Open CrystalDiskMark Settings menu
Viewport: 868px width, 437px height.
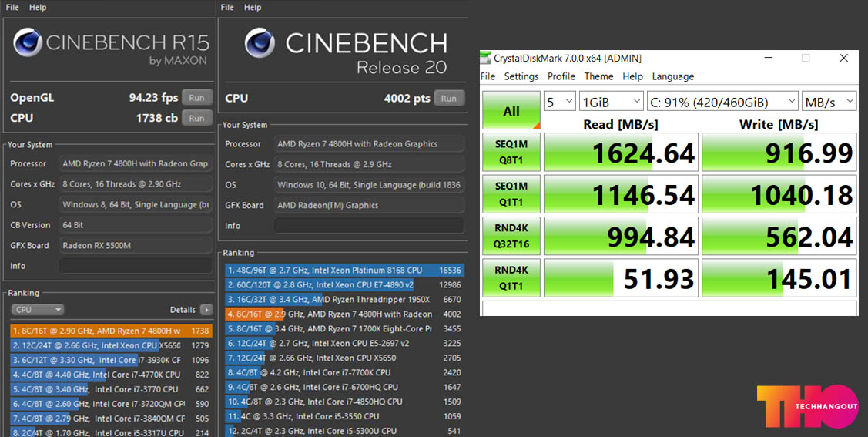click(521, 76)
